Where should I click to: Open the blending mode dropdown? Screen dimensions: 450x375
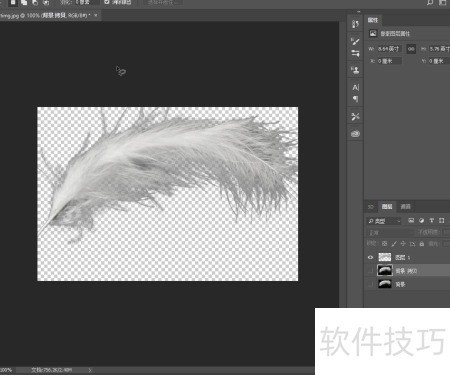390,232
